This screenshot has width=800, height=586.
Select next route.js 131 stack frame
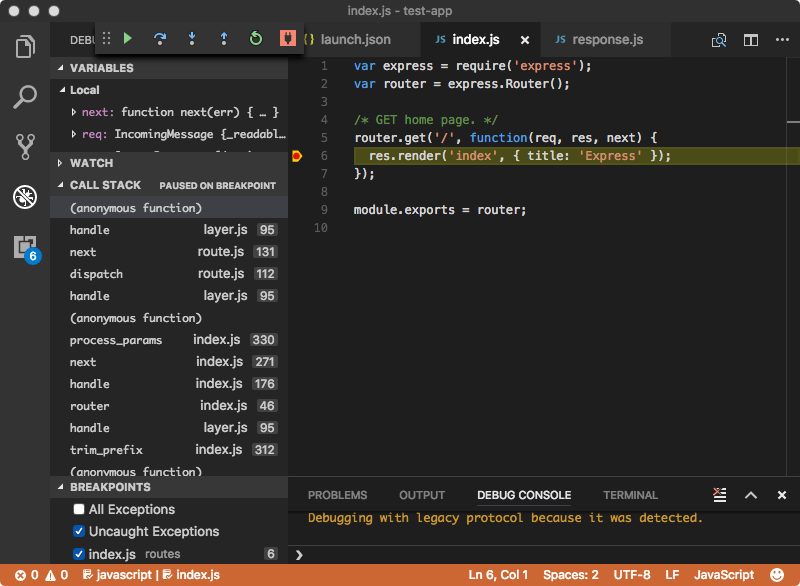[x=169, y=252]
